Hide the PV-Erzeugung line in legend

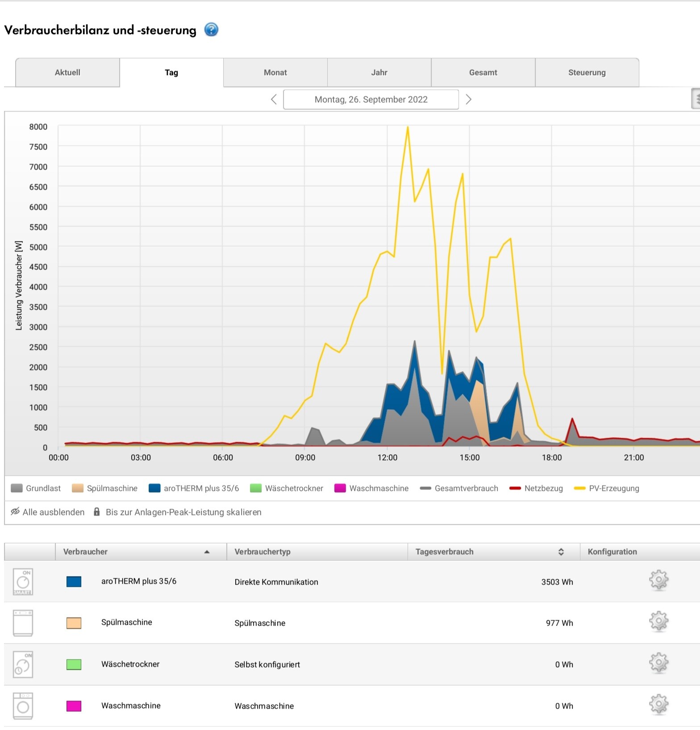607,488
